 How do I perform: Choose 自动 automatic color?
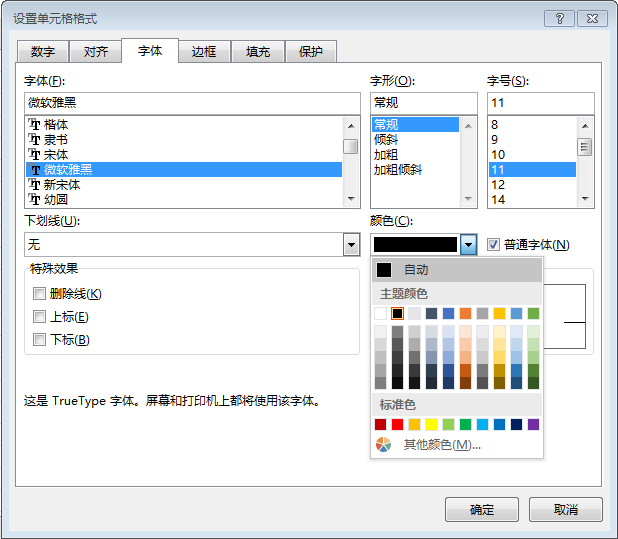pos(457,270)
